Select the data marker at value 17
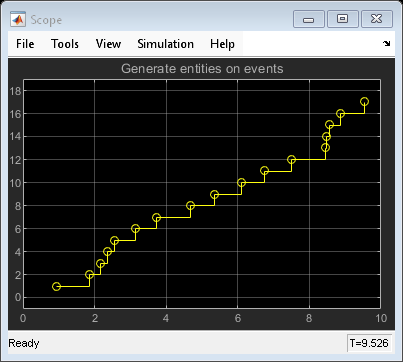 [364, 102]
